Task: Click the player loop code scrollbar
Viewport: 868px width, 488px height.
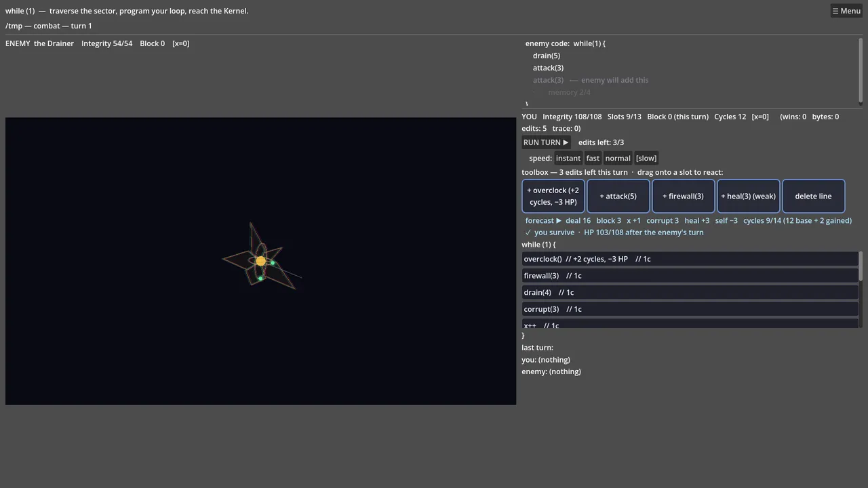Action: (861, 266)
